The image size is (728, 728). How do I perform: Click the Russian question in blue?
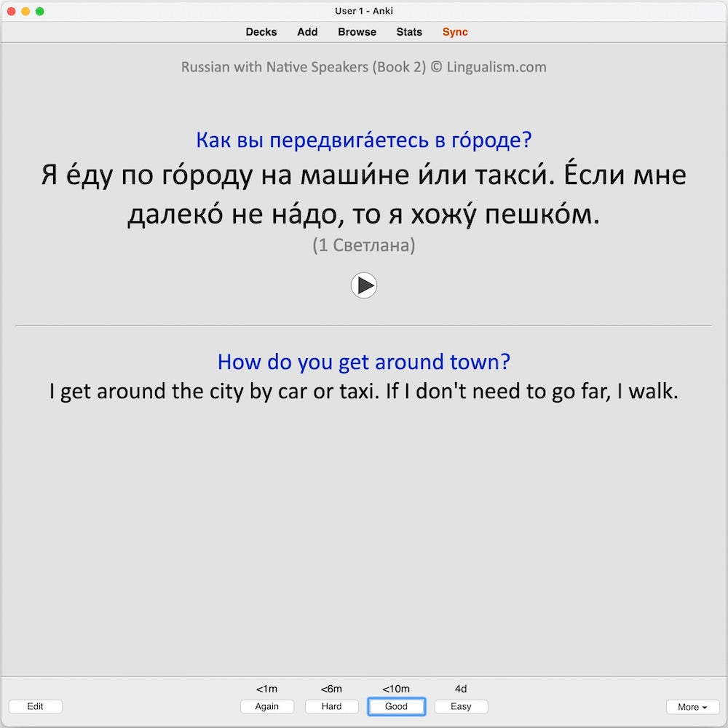(364, 140)
